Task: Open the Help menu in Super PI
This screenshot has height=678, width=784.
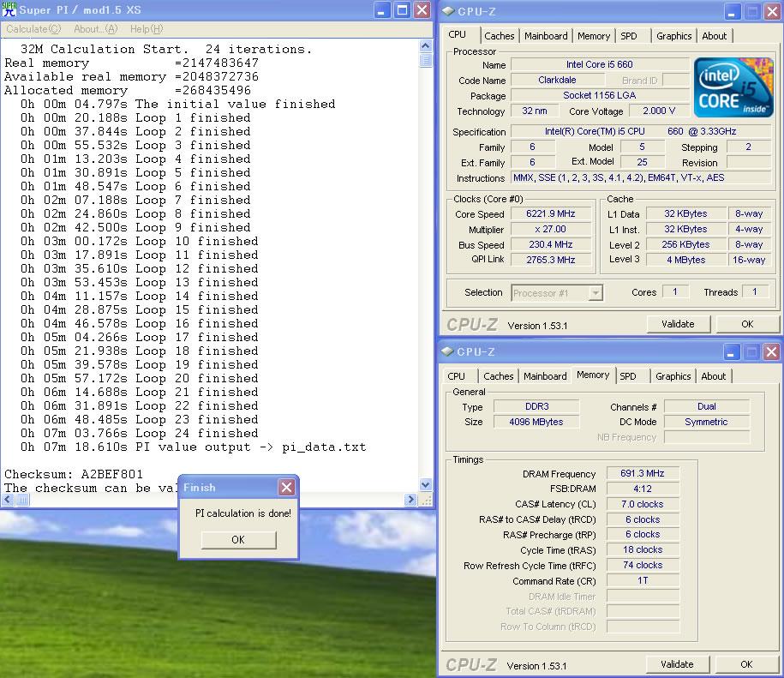Action: pyautogui.click(x=147, y=29)
